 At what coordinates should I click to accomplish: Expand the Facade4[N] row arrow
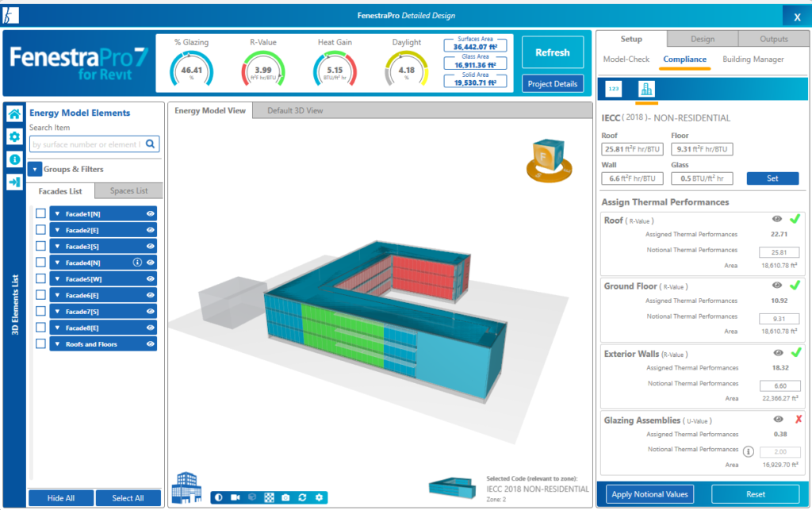[57, 263]
